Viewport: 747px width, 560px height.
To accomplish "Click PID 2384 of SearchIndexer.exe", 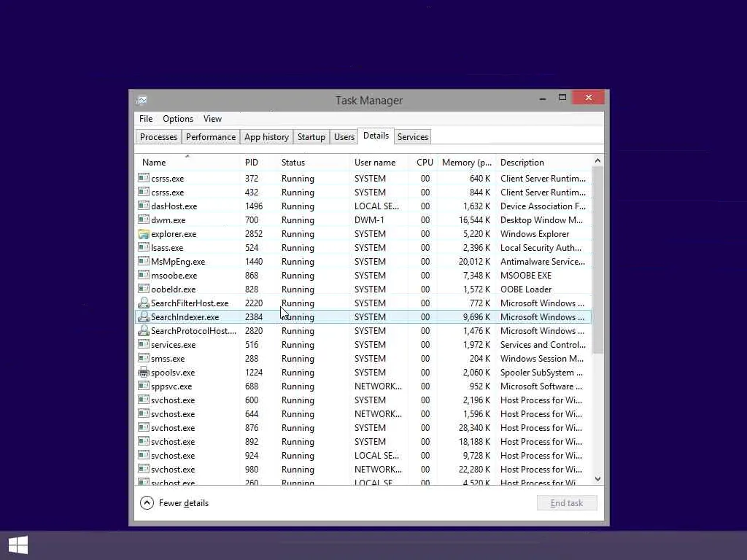I will [x=253, y=316].
